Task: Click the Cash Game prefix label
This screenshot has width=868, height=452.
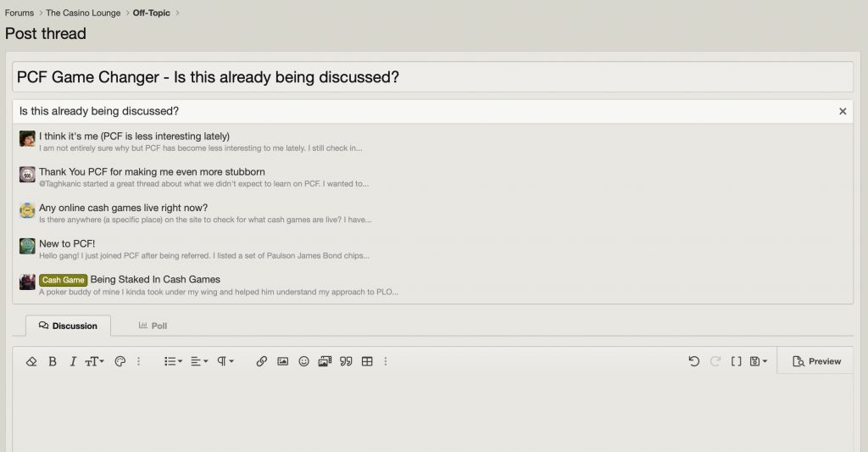Action: [x=63, y=281]
